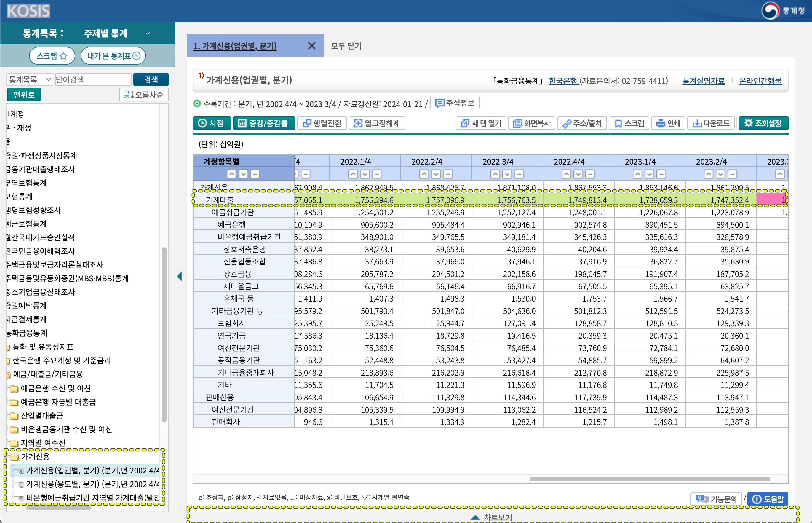The width and height of the screenshot is (812, 523).
Task: Collapse the left sidebar with the arrow
Action: (180, 276)
